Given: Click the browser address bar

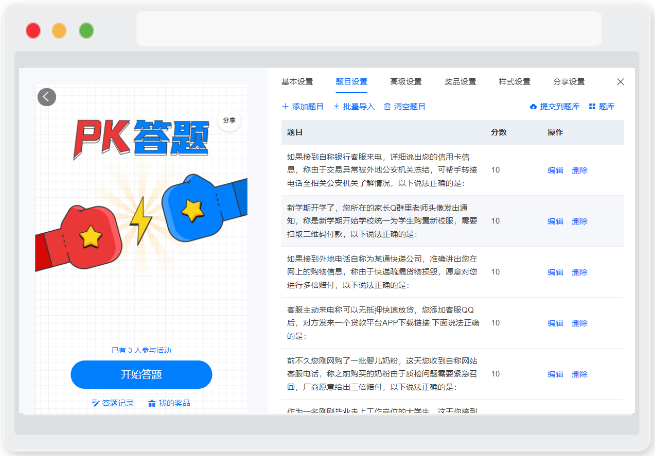Looking at the screenshot, I should [369, 28].
